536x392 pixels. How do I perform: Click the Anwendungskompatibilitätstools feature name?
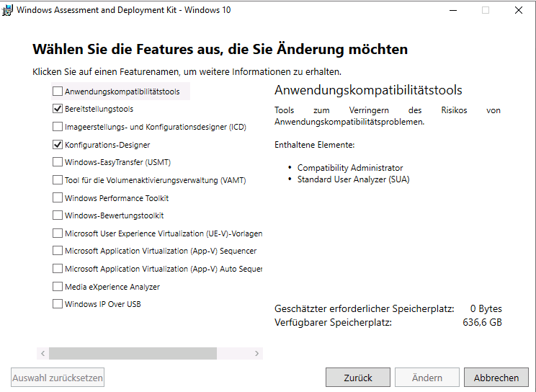click(122, 92)
